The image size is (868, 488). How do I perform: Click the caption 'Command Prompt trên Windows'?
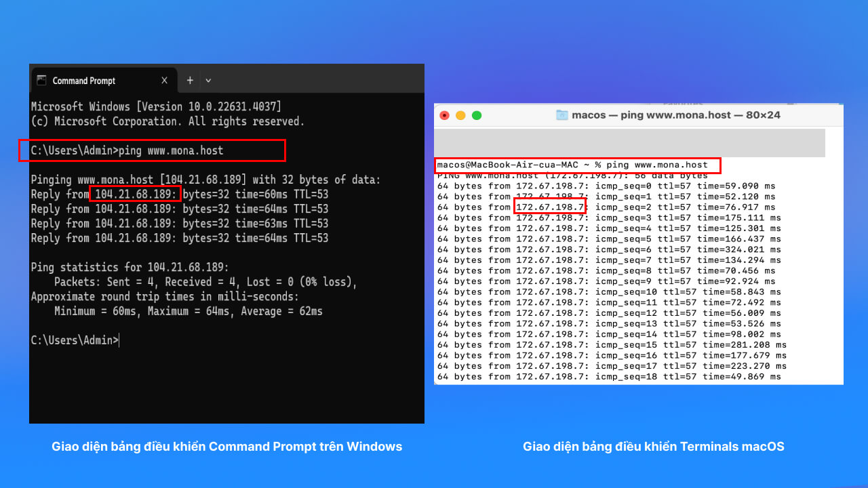click(305, 447)
